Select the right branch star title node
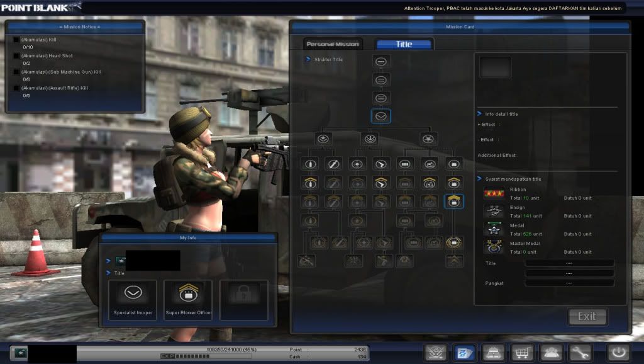The height and width of the screenshot is (364, 644). (x=428, y=139)
